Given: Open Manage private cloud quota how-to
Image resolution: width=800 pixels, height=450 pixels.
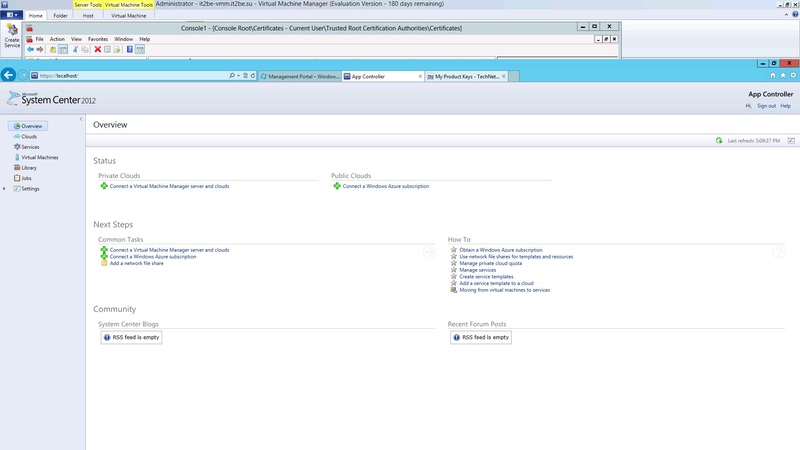Looking at the screenshot, I should [491, 263].
